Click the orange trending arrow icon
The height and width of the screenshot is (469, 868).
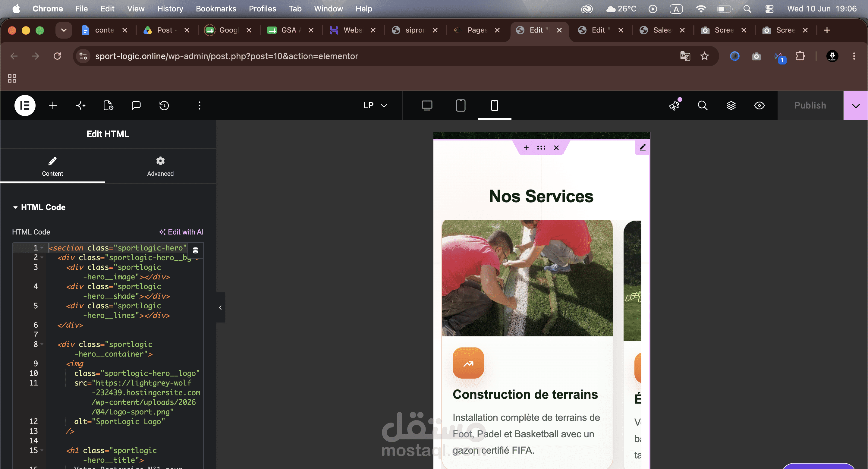pos(468,363)
